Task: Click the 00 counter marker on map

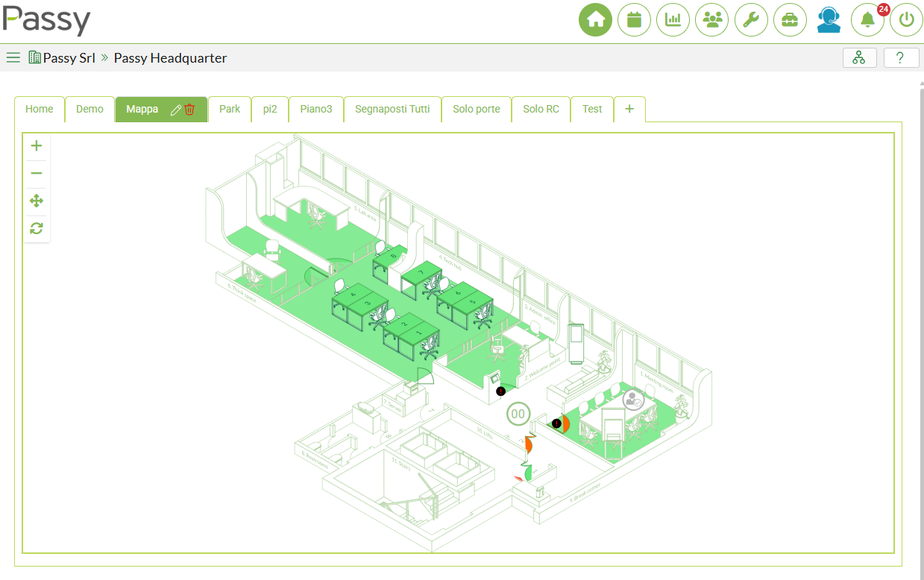Action: tap(518, 414)
